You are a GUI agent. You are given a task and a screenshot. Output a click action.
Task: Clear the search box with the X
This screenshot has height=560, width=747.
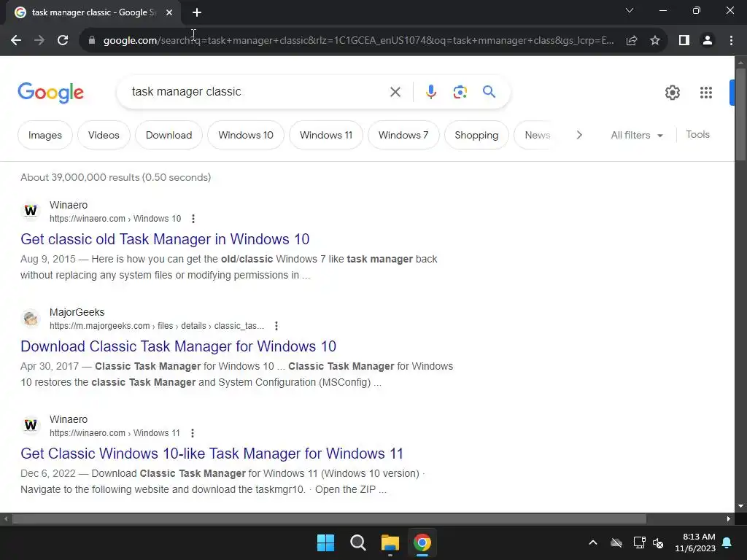(395, 92)
